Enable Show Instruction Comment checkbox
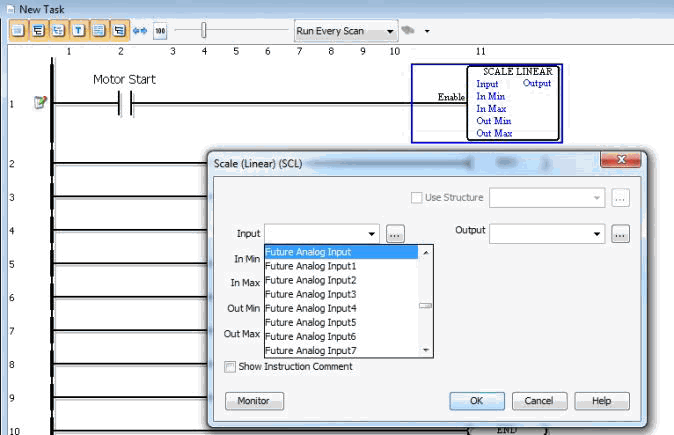 [x=231, y=367]
